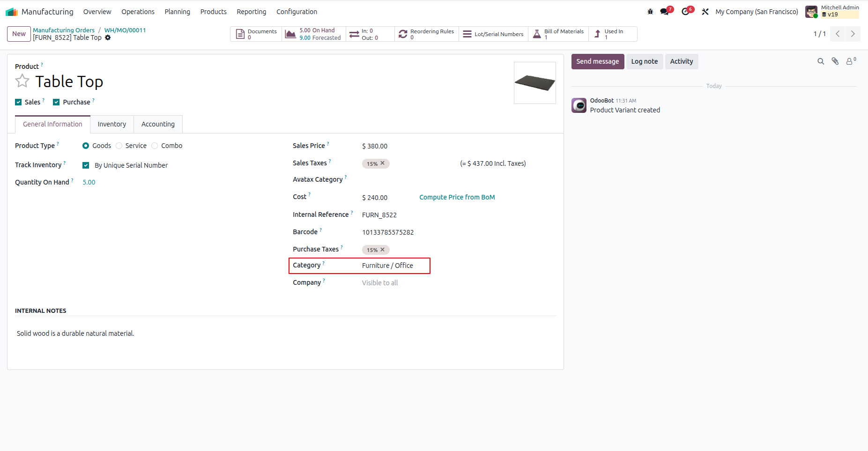Open followers person icon
This screenshot has height=451, width=868.
pos(851,61)
